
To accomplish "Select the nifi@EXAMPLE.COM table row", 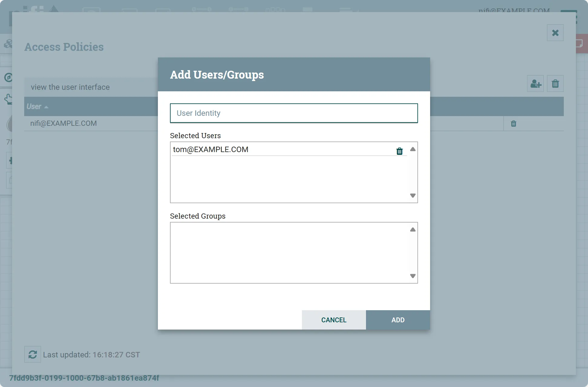I will (x=64, y=123).
